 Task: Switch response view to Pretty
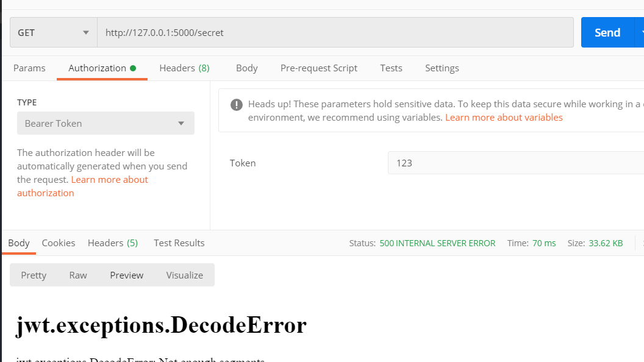click(34, 275)
